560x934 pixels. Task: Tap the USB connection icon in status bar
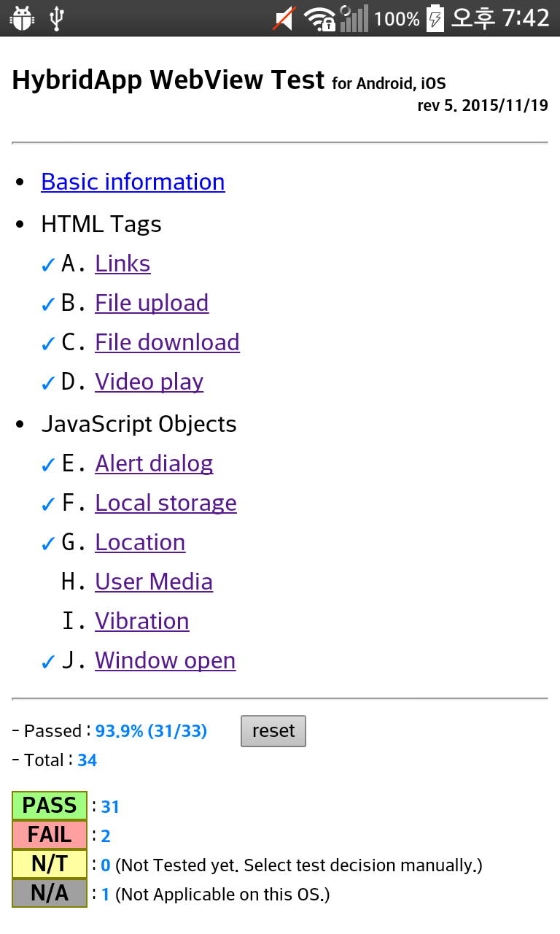(x=57, y=18)
